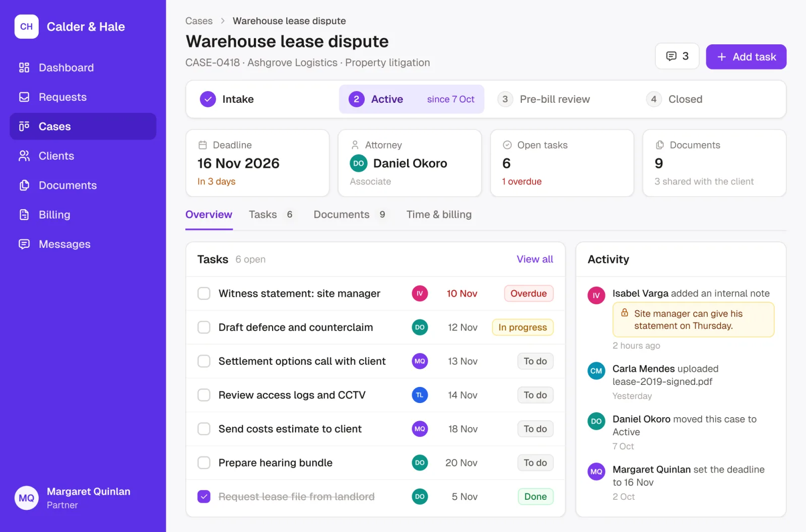Open the Requests inbox icon

24,97
